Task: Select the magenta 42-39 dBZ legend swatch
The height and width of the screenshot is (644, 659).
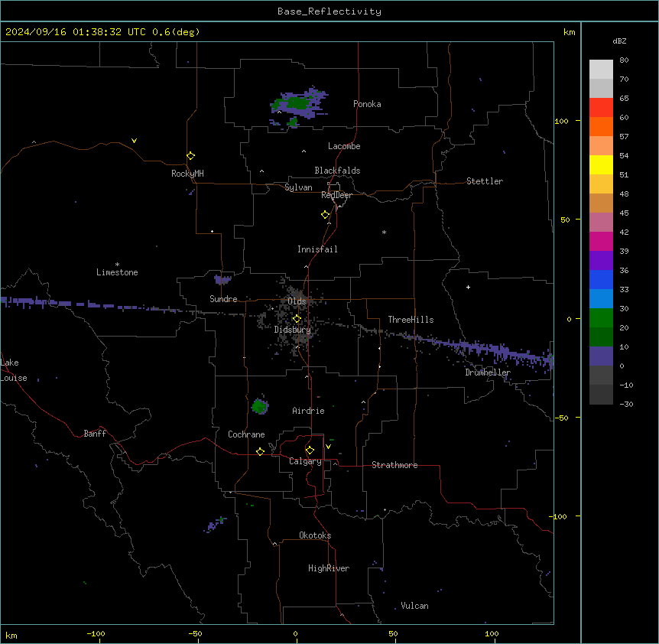Action: click(x=601, y=241)
